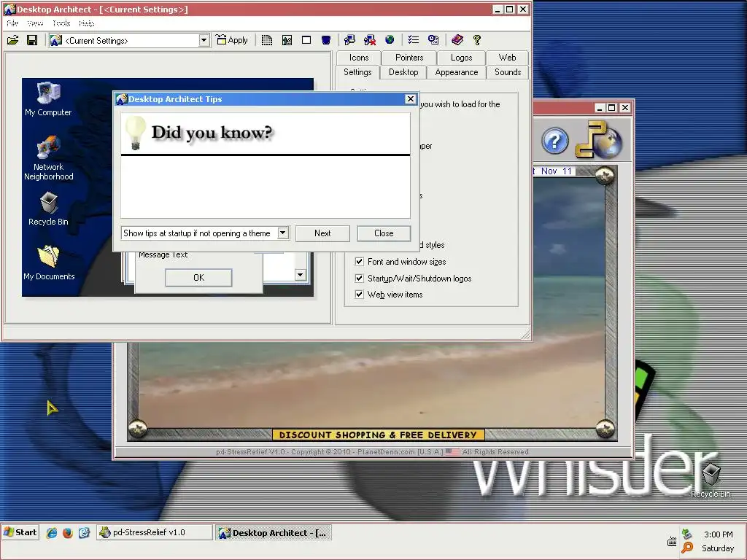The height and width of the screenshot is (560, 747).
Task: Open help in the pd-StressRelief window
Action: [554, 141]
